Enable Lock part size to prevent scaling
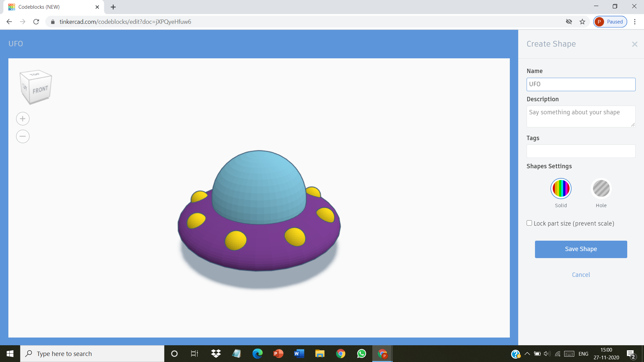Screen dimensions: 644x362 pyautogui.click(x=529, y=223)
